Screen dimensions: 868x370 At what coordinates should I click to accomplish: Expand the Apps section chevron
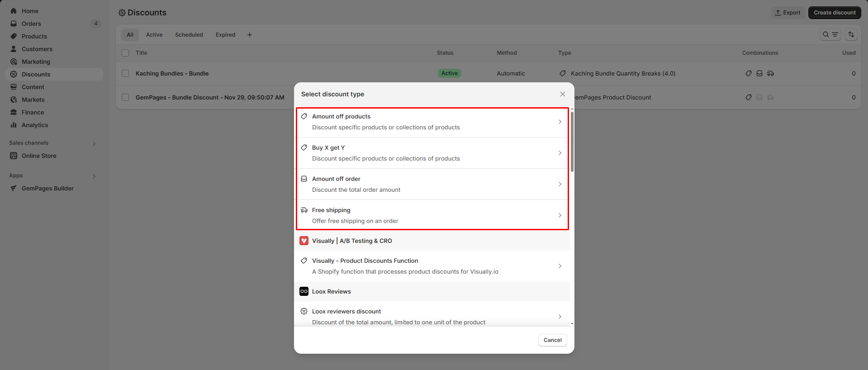click(x=94, y=176)
